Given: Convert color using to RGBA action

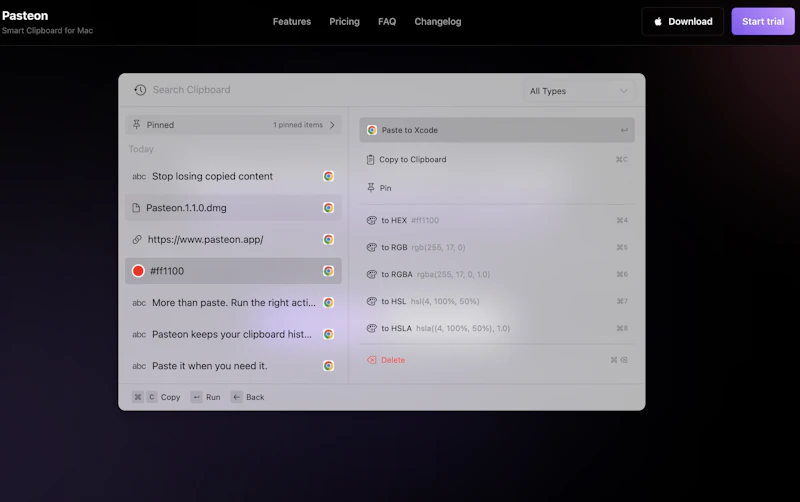Looking at the screenshot, I should click(497, 274).
